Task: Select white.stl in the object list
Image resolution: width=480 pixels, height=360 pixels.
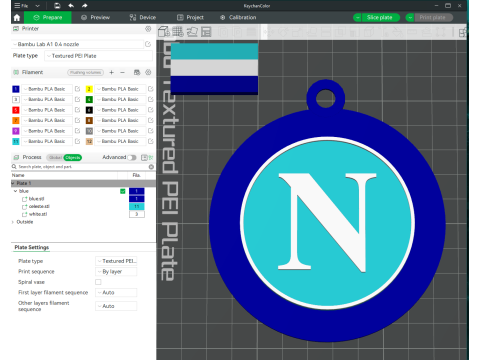Action: (38, 214)
